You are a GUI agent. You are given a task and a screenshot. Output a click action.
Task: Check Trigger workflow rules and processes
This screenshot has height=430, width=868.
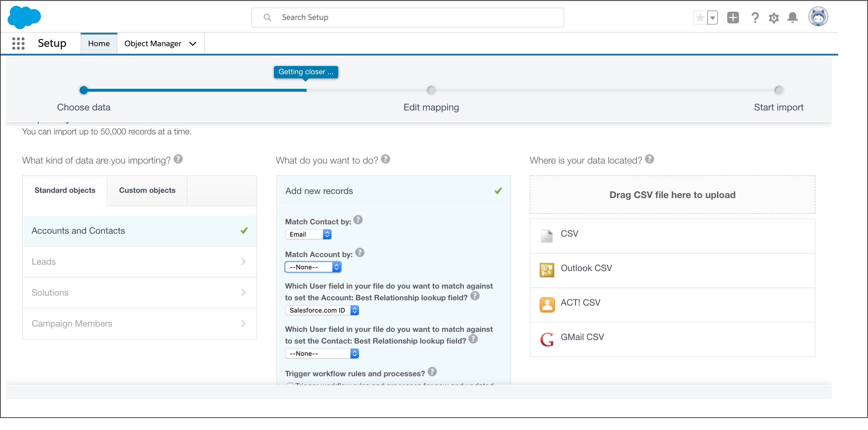(x=290, y=385)
